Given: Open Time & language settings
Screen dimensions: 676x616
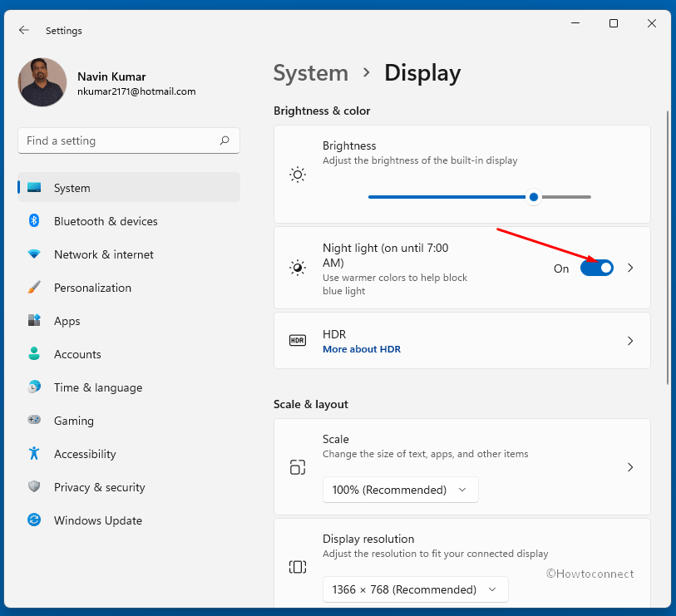Looking at the screenshot, I should point(129,387).
